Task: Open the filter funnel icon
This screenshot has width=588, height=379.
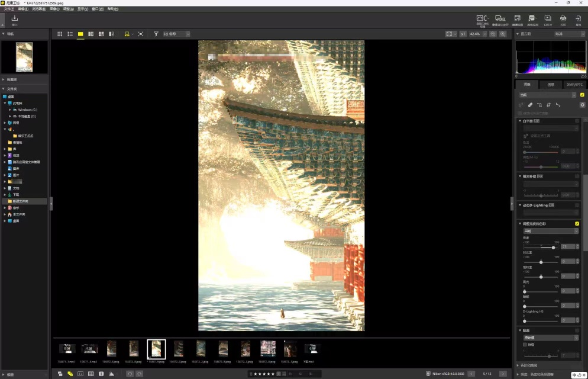Action: click(156, 34)
